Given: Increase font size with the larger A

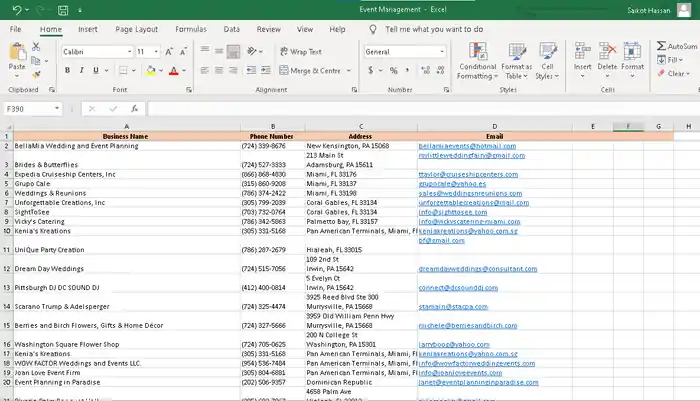Looking at the screenshot, I should 169,52.
